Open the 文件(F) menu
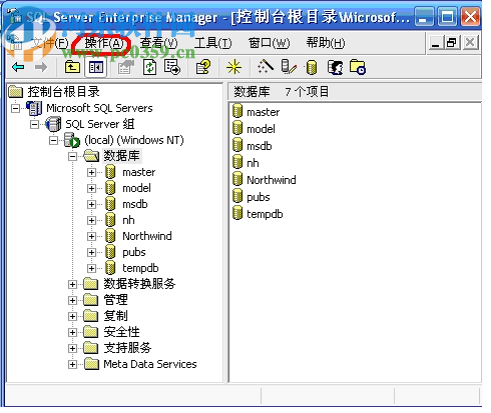491x413 pixels. click(x=50, y=43)
